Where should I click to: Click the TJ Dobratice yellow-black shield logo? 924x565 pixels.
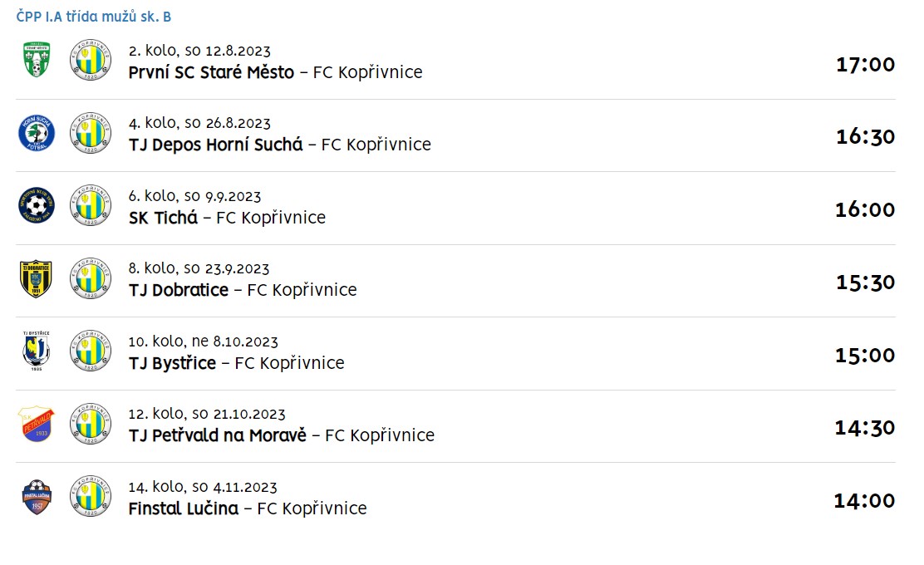click(37, 278)
